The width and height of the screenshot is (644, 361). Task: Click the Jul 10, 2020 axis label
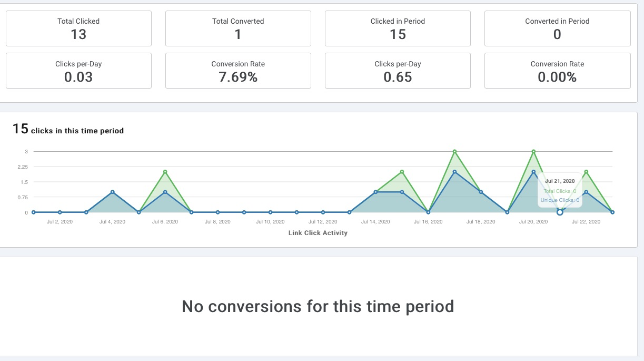[270, 222]
